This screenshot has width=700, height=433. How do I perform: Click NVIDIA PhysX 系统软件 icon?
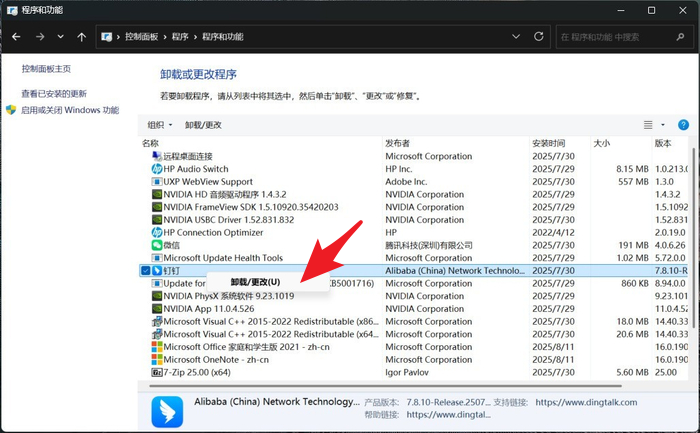[x=157, y=296]
